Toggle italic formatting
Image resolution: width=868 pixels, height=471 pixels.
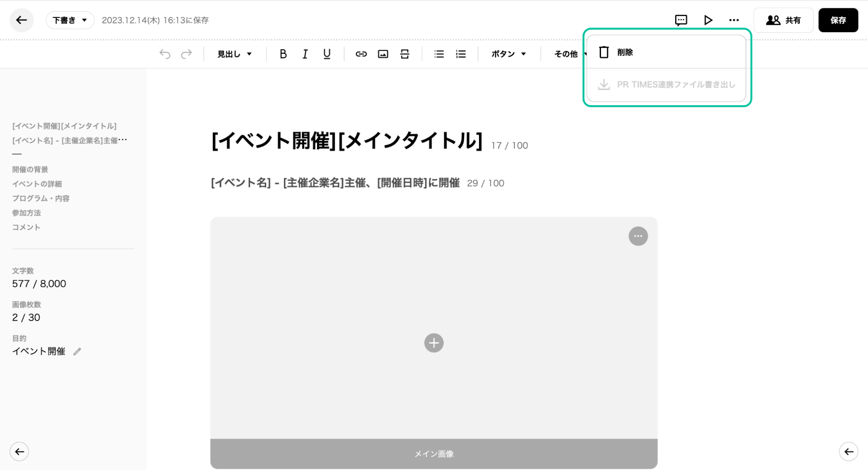click(305, 54)
